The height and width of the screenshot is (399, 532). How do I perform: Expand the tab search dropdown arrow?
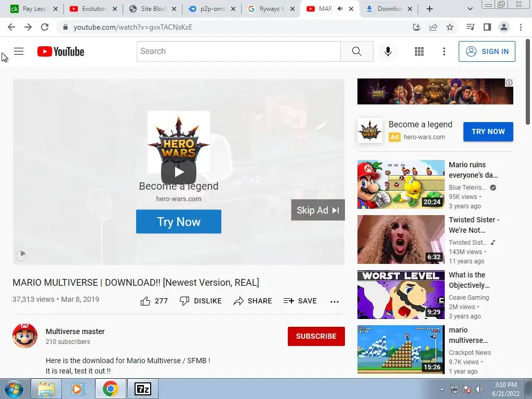[470, 9]
